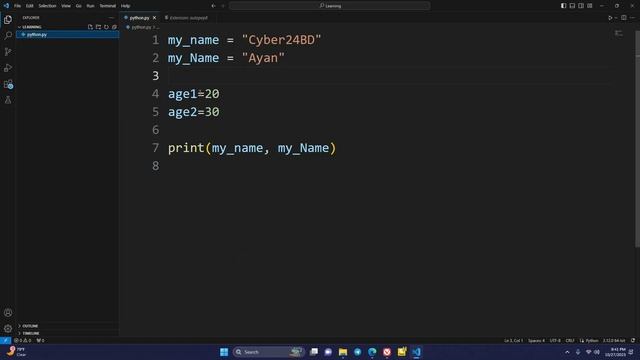Select Python interpreter version in status bar
The image size is (640, 360).
click(614, 340)
